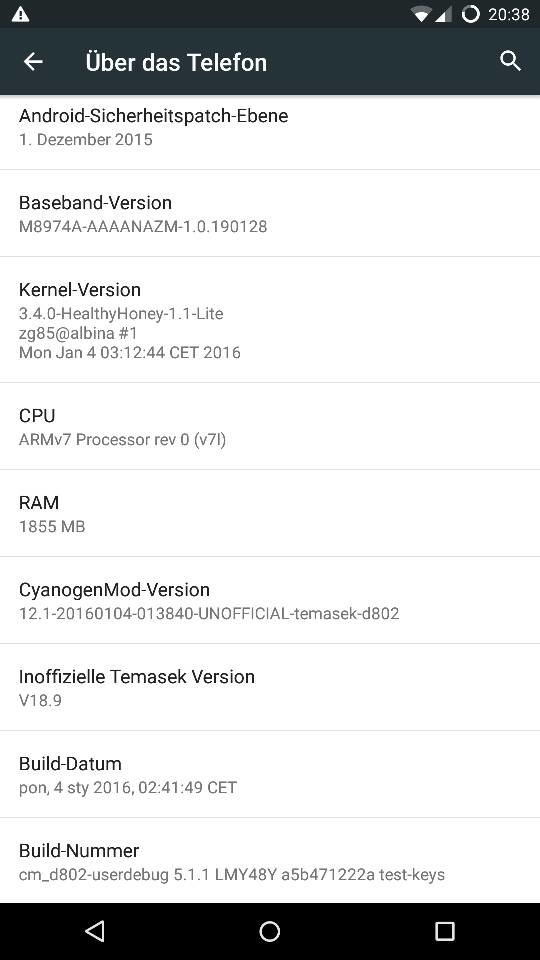Tap the back arrow in header
The width and height of the screenshot is (540, 960).
click(x=33, y=61)
